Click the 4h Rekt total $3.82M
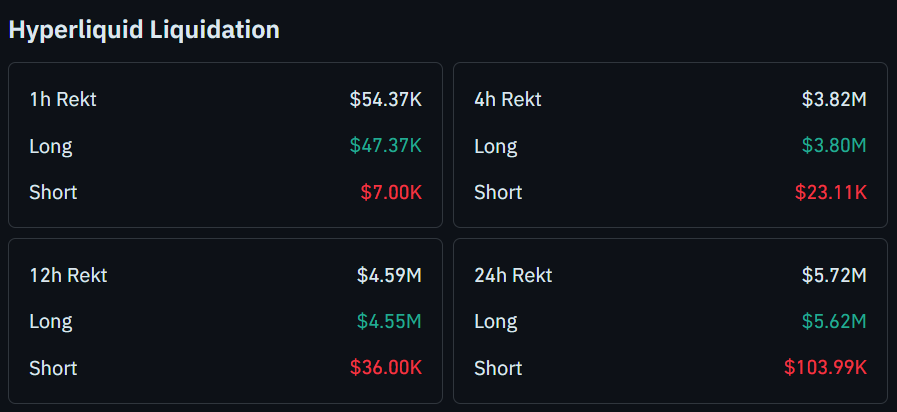This screenshot has height=412, width=897. 834,99
